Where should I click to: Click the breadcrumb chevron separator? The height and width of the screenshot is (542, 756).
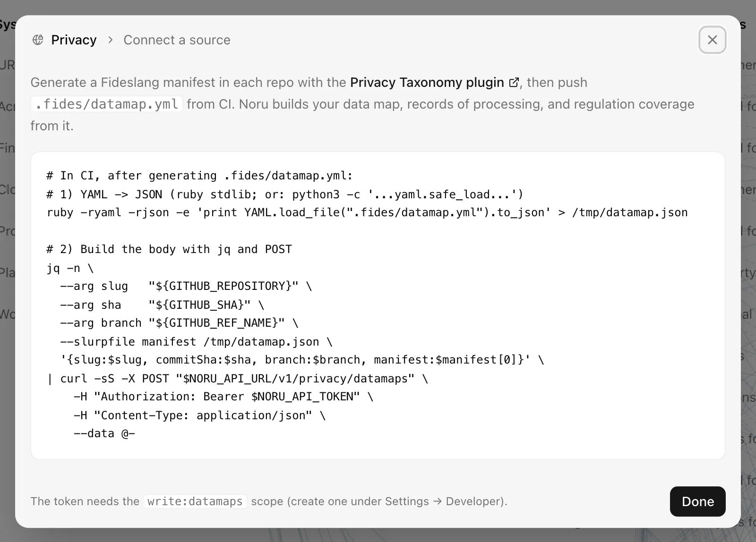point(111,40)
